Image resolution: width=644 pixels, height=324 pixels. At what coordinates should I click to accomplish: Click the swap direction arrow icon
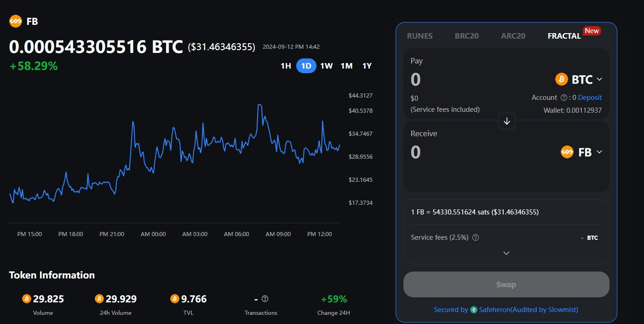[507, 121]
